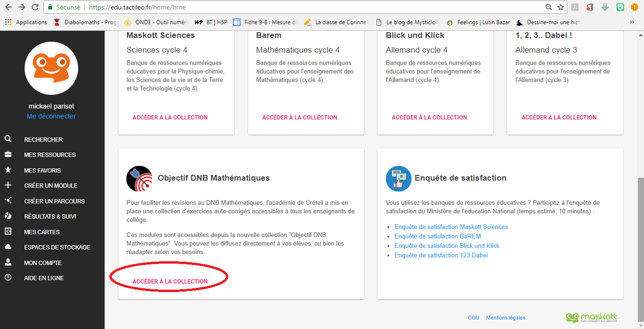Image resolution: width=644 pixels, height=329 pixels.
Task: Click the Mon Compte person icon
Action: [x=8, y=262]
